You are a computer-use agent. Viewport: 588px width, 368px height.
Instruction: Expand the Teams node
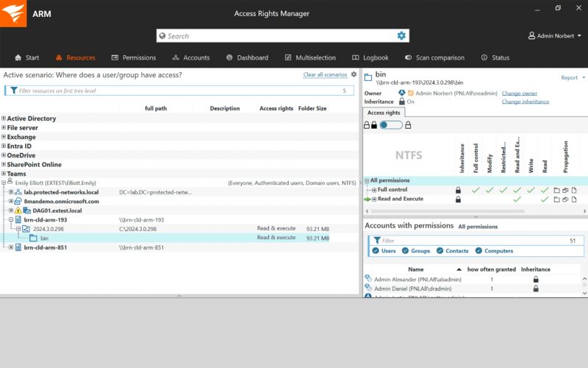pos(4,174)
